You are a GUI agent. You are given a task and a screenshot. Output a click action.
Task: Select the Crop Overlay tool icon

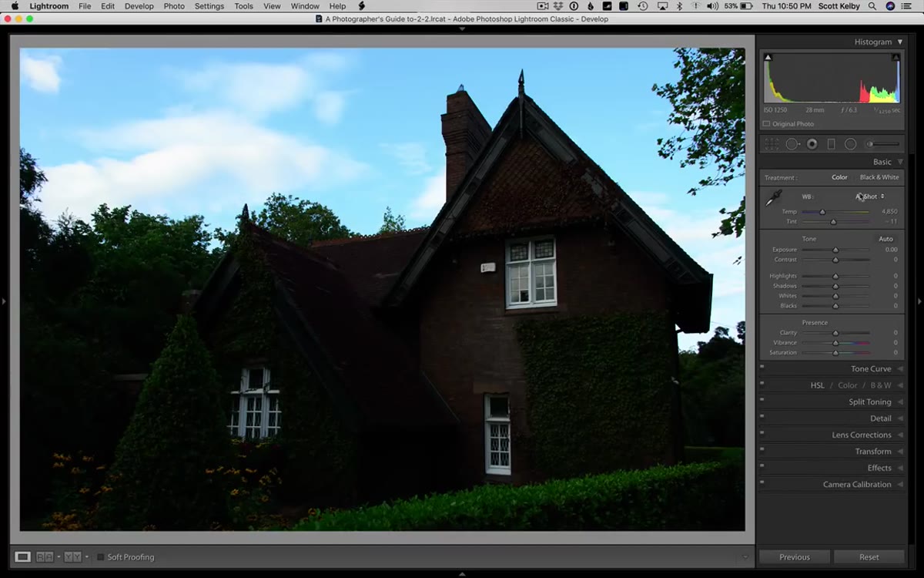[772, 144]
